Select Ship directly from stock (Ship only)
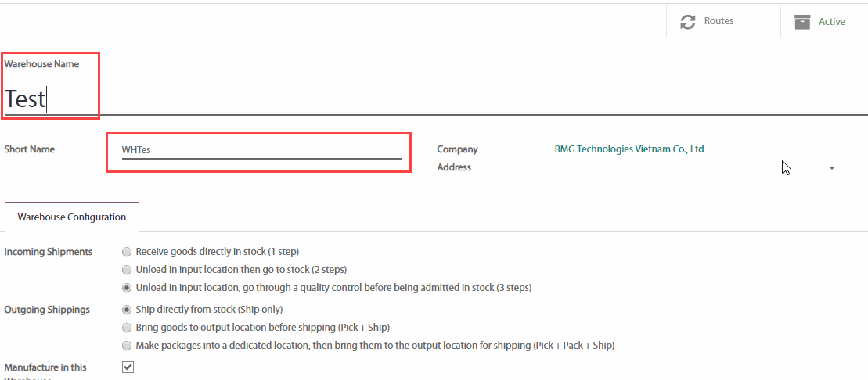Viewport: 868px width, 380px height. point(127,310)
